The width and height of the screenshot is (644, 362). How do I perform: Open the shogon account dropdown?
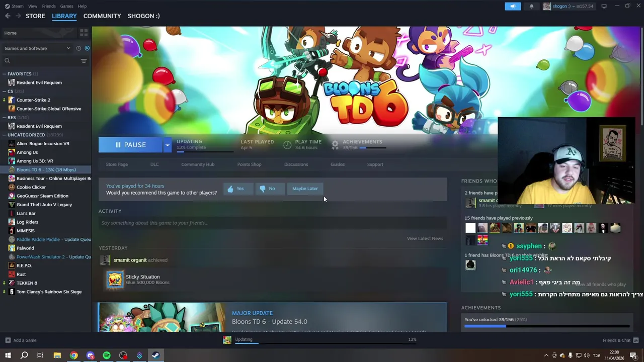click(x=569, y=6)
